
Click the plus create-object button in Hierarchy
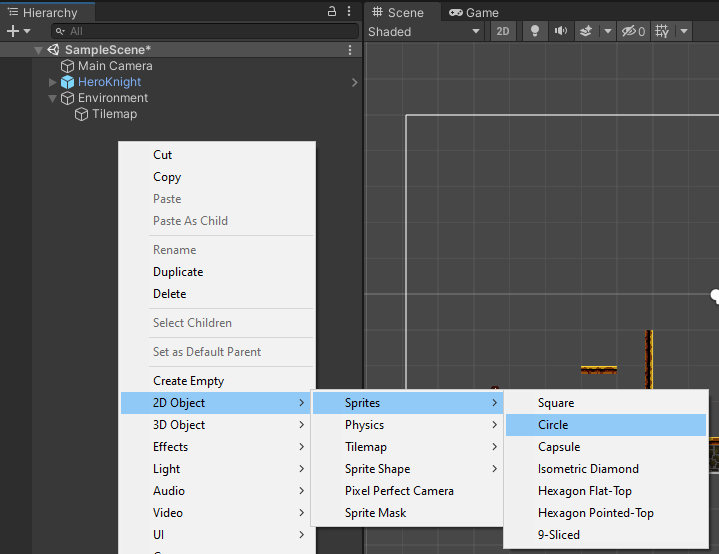coord(13,31)
